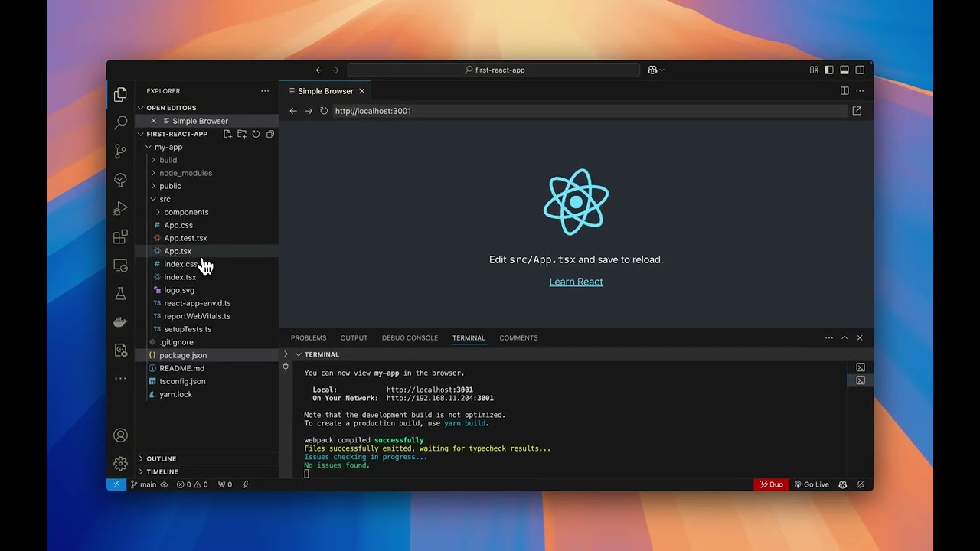
Task: Open errors and warnings count in status bar
Action: (192, 484)
